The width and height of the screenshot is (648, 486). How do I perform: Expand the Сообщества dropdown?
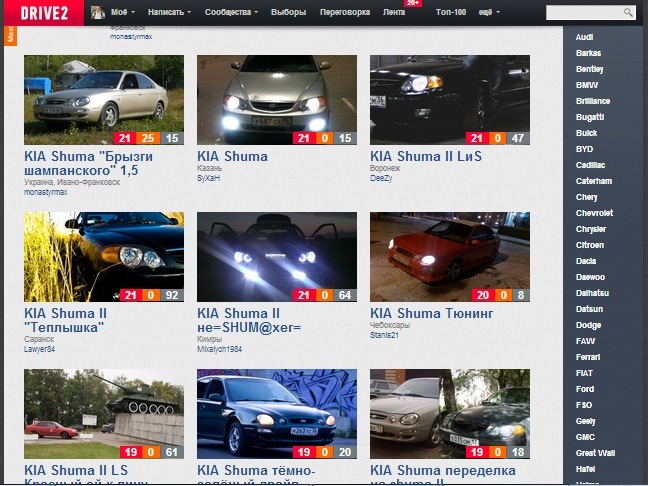click(x=231, y=12)
